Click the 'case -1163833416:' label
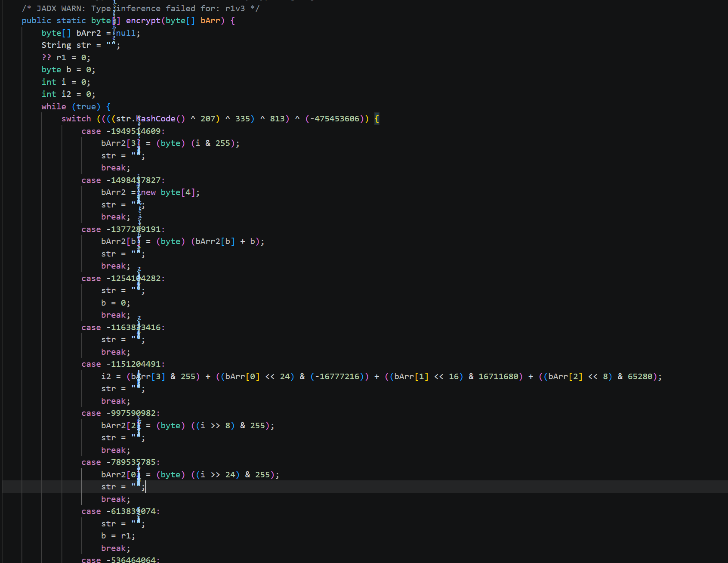 click(123, 328)
